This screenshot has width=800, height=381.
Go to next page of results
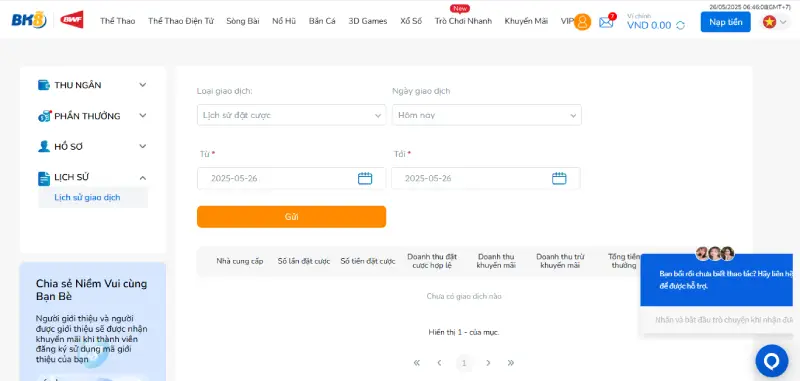488,363
